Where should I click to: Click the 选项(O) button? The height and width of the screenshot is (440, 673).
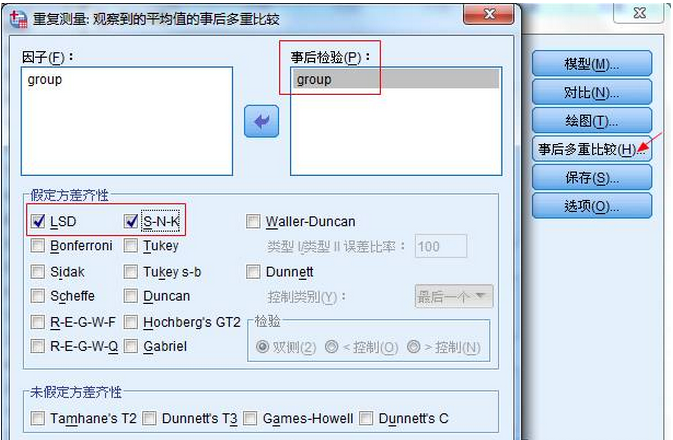tap(591, 206)
